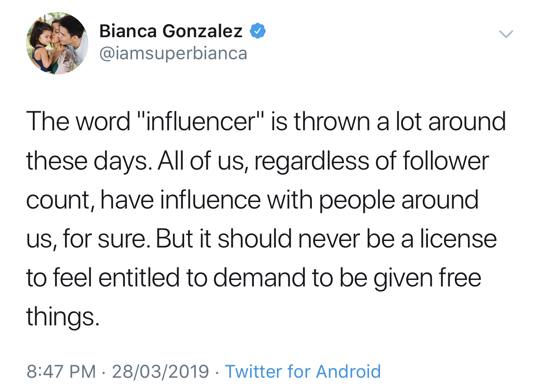The height and width of the screenshot is (392, 538).
Task: Open the "Twitter for Android" source link
Action: [303, 371]
